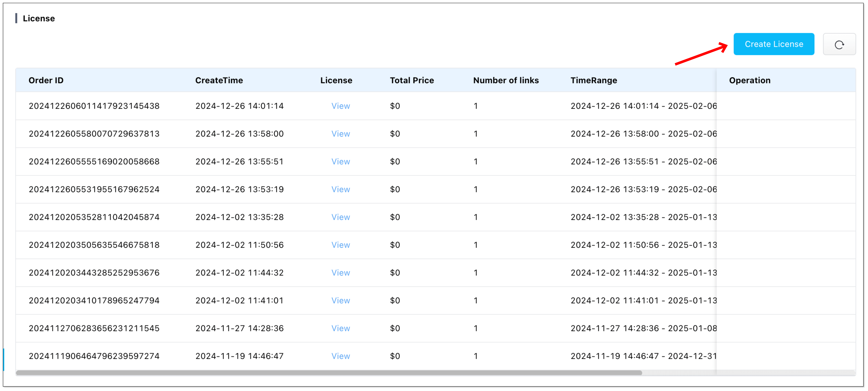The width and height of the screenshot is (868, 391).
Task: Click the Order ID column header
Action: [x=46, y=80]
